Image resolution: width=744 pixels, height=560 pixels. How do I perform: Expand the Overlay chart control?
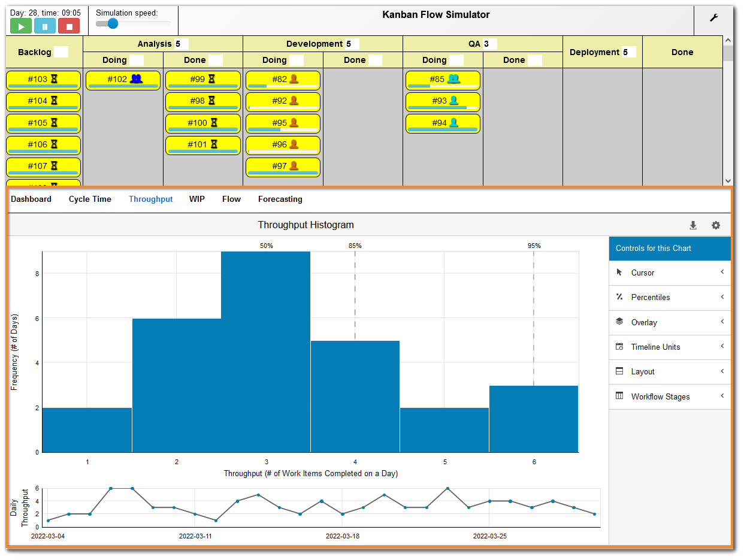(669, 322)
